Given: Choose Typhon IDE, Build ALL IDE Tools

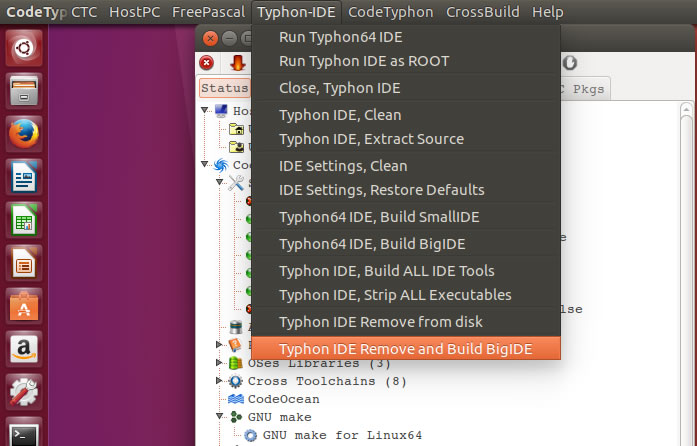Looking at the screenshot, I should tap(406, 271).
